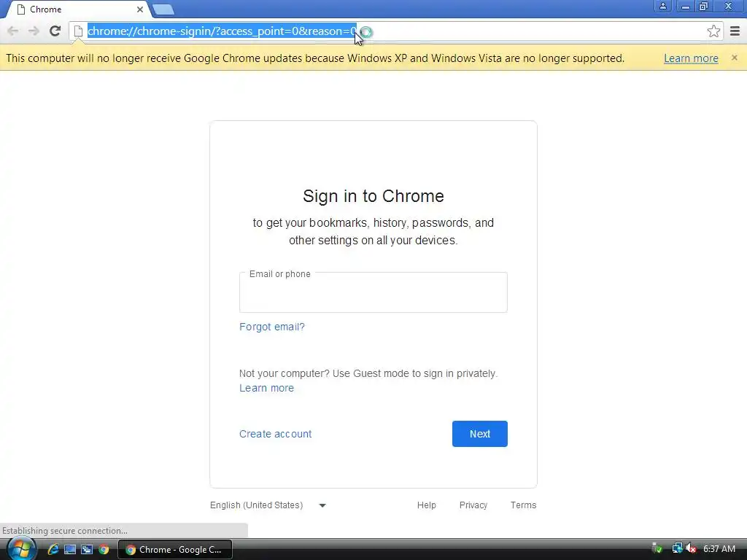This screenshot has height=560, width=747.
Task: Open Learn more link in yellow infobar
Action: pos(691,58)
